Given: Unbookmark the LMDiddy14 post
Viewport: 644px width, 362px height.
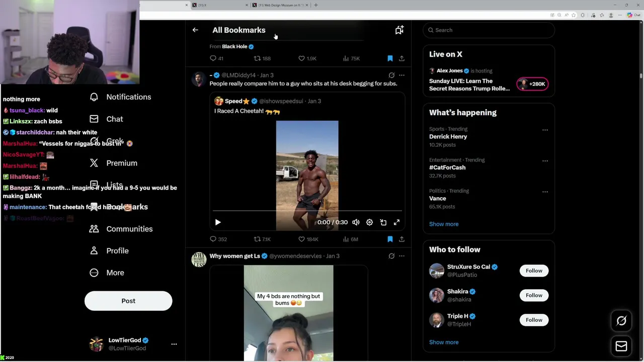Looking at the screenshot, I should pyautogui.click(x=390, y=239).
